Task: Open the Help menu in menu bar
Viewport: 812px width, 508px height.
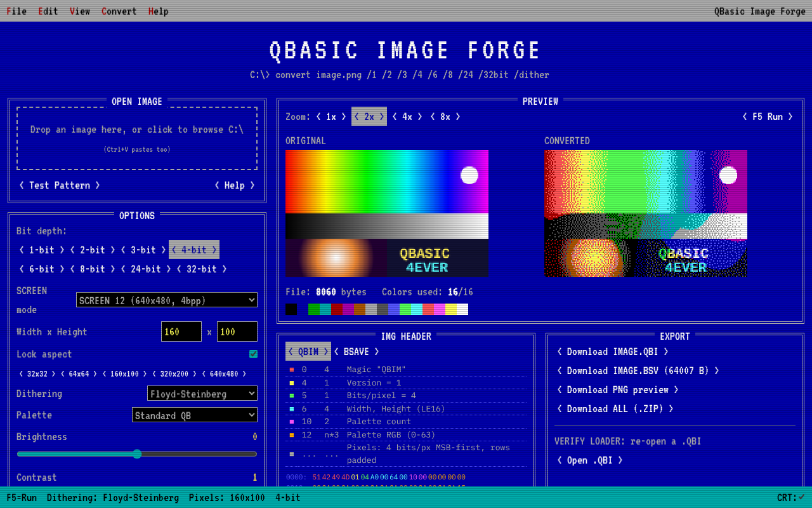Action: [159, 11]
